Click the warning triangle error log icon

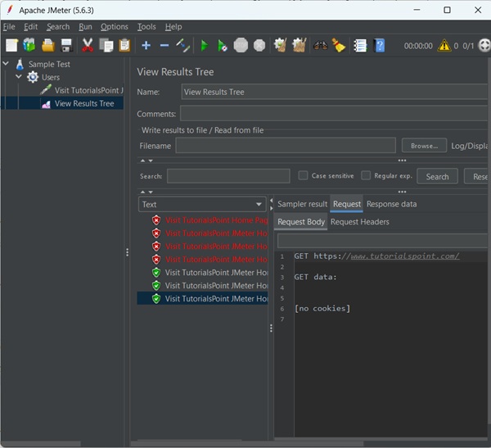(x=444, y=46)
